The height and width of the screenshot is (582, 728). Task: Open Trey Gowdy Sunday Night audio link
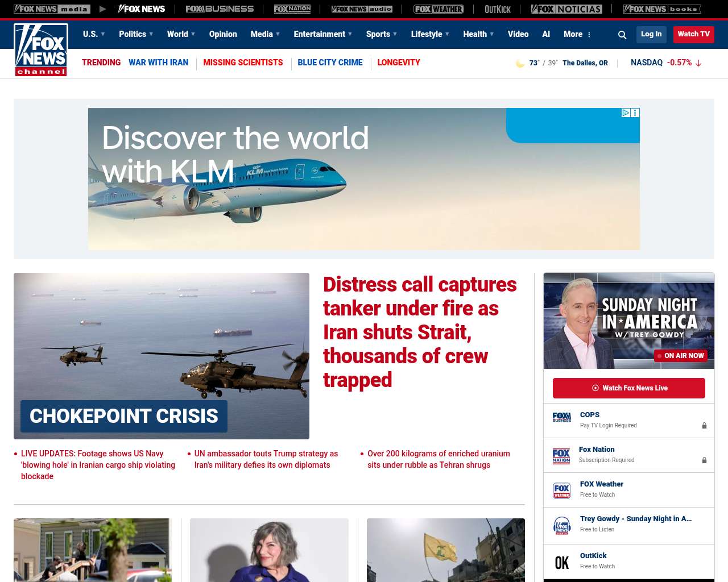pos(636,519)
